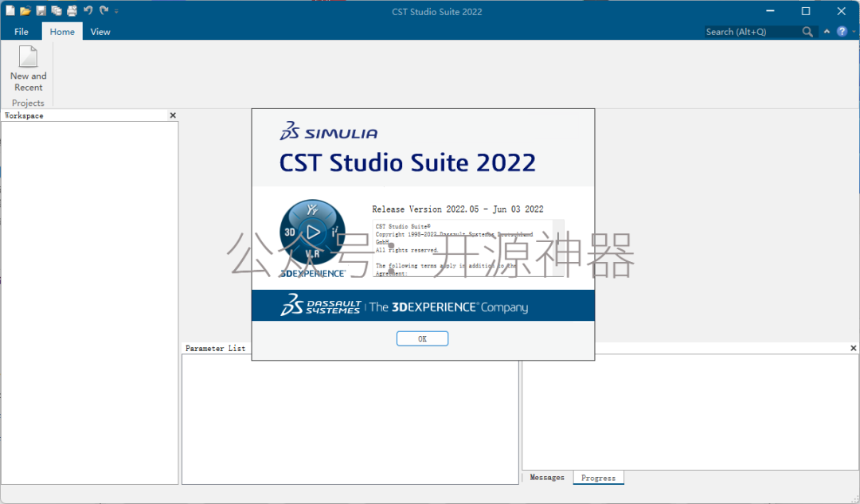Click the Print icon in quick access toolbar
The width and height of the screenshot is (860, 504).
(72, 10)
